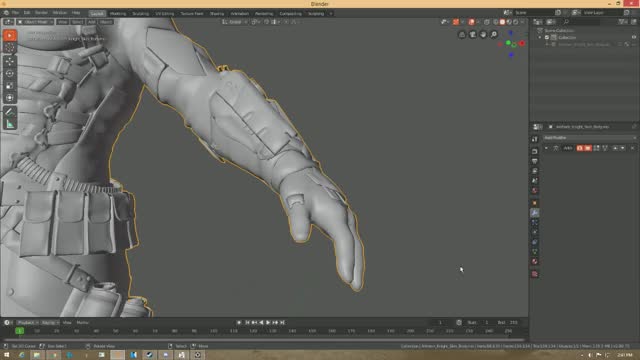Click the viewport pan hand gizmo

coord(483,34)
